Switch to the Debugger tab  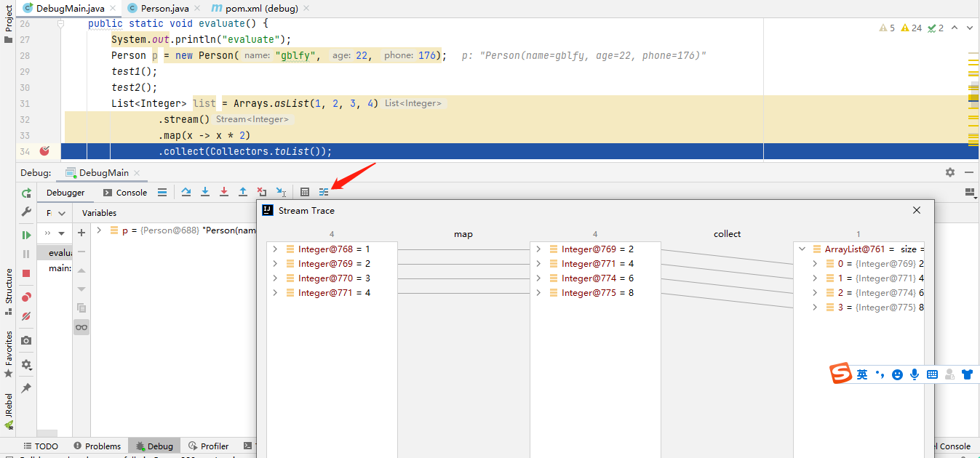(x=65, y=193)
